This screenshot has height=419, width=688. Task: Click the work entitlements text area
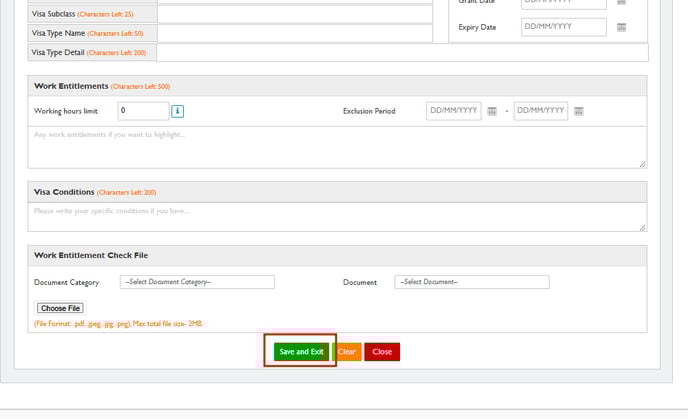click(337, 147)
